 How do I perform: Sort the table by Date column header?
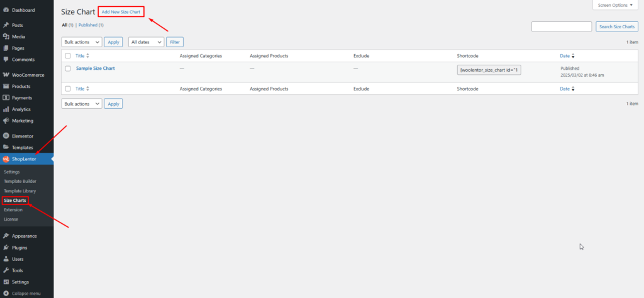coord(565,56)
